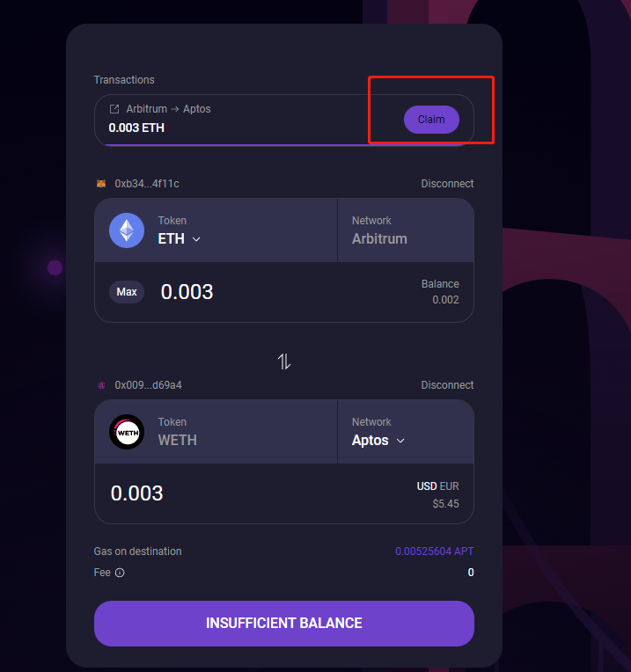The width and height of the screenshot is (631, 672).
Task: Disconnect the 0x009...d69a4 wallet
Action: (447, 385)
